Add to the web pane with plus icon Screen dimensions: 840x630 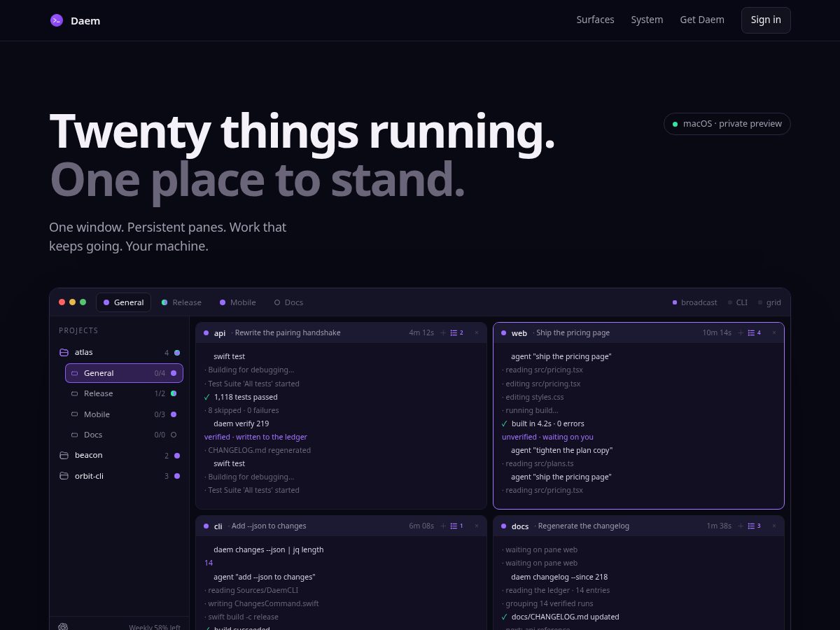coord(741,332)
